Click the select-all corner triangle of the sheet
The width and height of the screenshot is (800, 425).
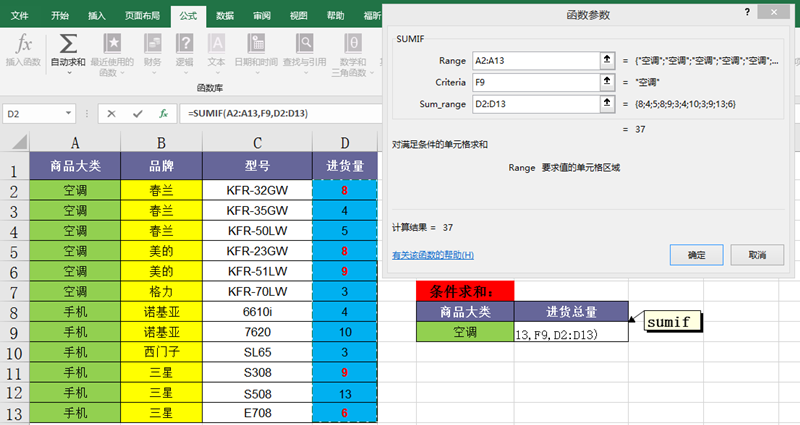click(19, 142)
